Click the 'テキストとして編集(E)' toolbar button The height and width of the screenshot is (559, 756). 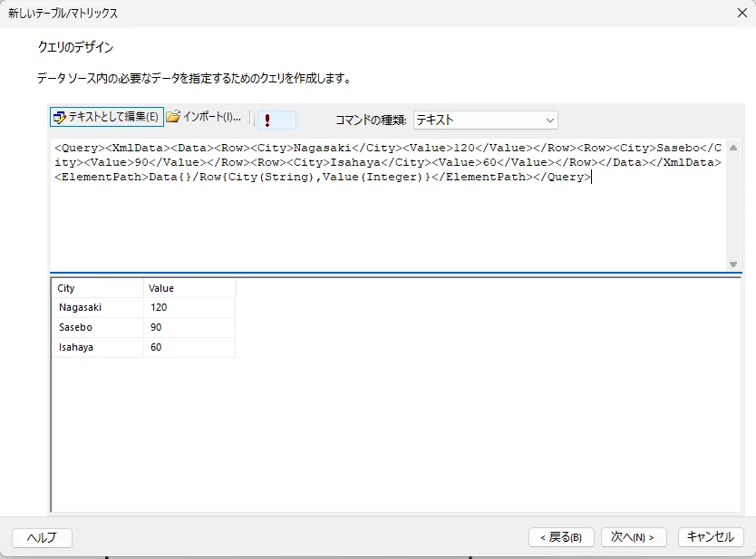pyautogui.click(x=107, y=117)
